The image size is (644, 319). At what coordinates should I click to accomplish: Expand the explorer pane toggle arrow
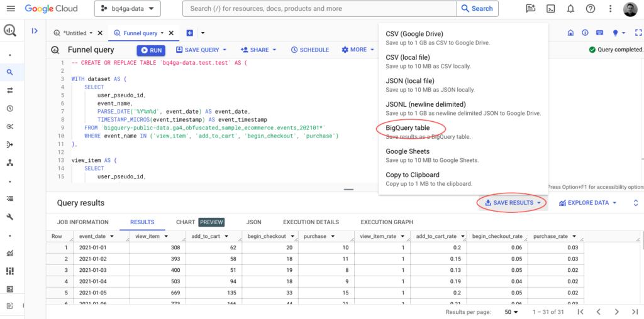[35, 31]
